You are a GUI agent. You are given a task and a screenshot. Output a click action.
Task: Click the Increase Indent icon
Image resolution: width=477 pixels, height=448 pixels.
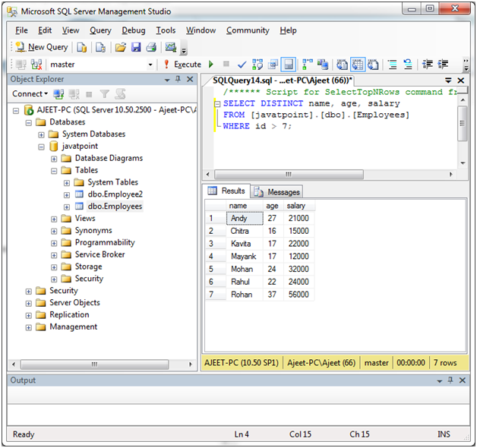click(x=443, y=65)
